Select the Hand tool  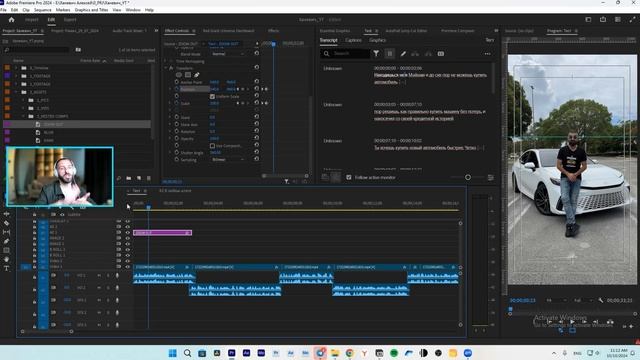[7, 259]
